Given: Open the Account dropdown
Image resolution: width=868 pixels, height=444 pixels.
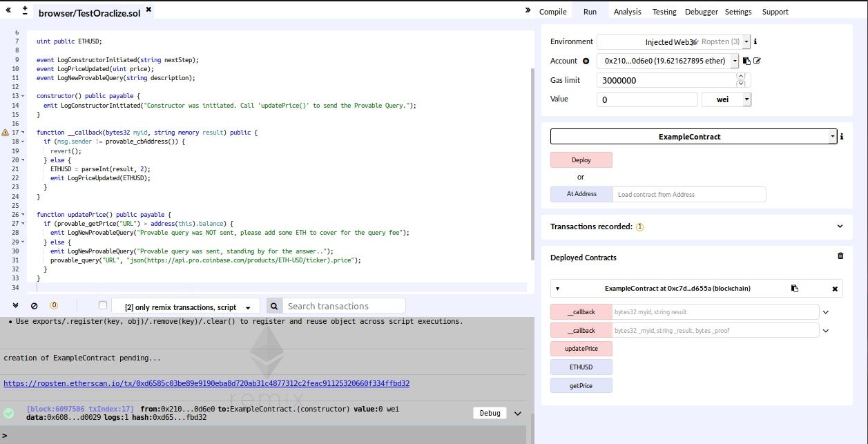Looking at the screenshot, I should tap(668, 61).
